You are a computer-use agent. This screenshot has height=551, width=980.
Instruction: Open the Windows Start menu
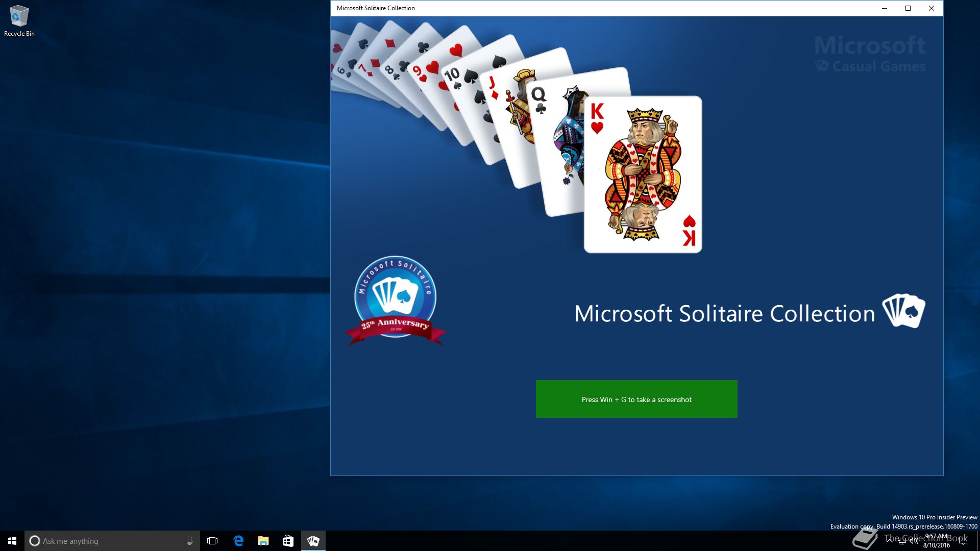click(x=12, y=541)
